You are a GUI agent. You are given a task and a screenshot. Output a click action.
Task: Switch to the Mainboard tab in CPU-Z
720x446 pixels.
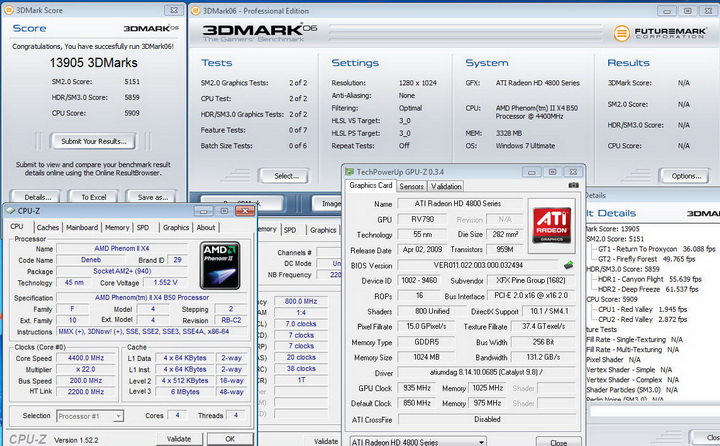click(82, 227)
